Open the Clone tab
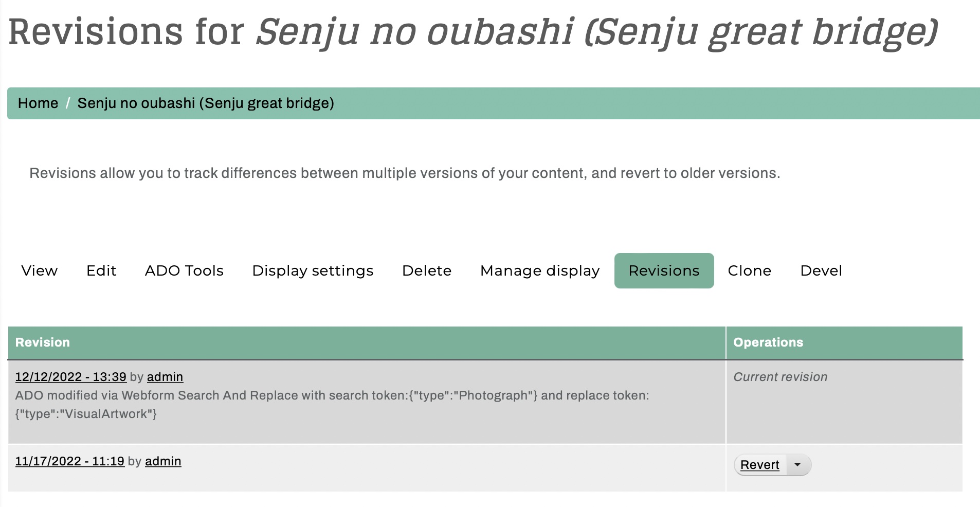The image size is (980, 507). coord(749,270)
